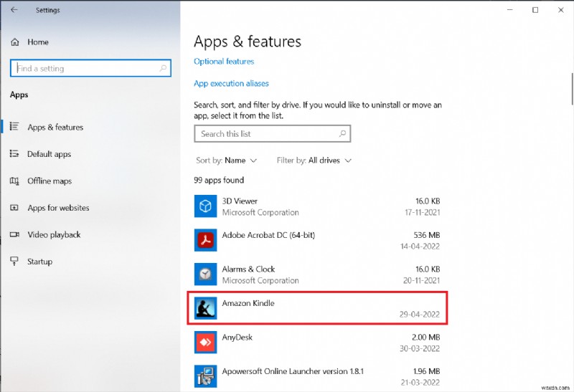Click the Home house icon
The height and width of the screenshot is (392, 574).
[15, 42]
